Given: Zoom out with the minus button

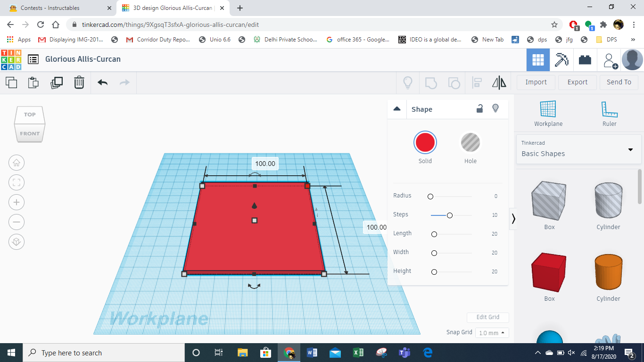Looking at the screenshot, I should pos(17,222).
